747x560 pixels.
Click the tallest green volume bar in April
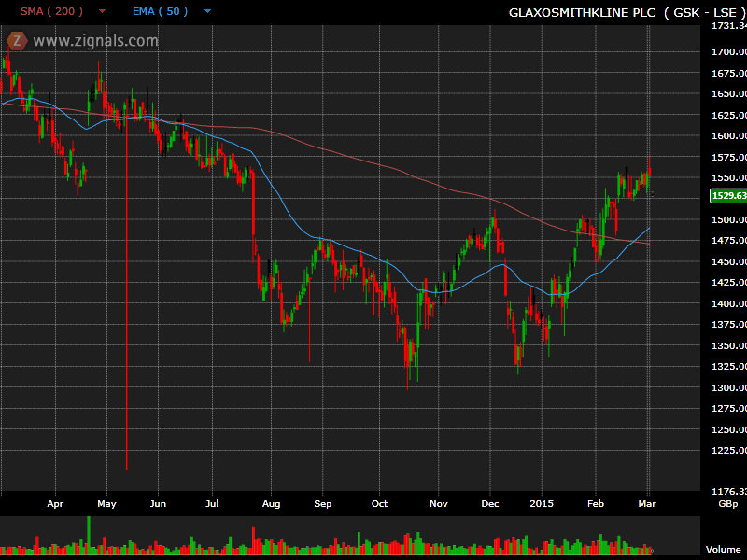89,534
